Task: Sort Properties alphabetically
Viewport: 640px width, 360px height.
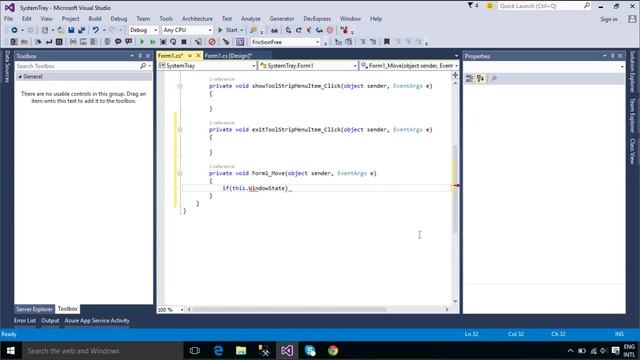Action: point(480,78)
